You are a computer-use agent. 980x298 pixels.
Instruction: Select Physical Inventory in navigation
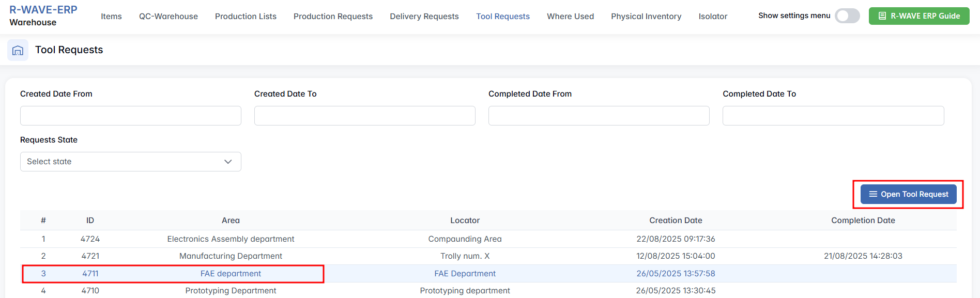(646, 17)
